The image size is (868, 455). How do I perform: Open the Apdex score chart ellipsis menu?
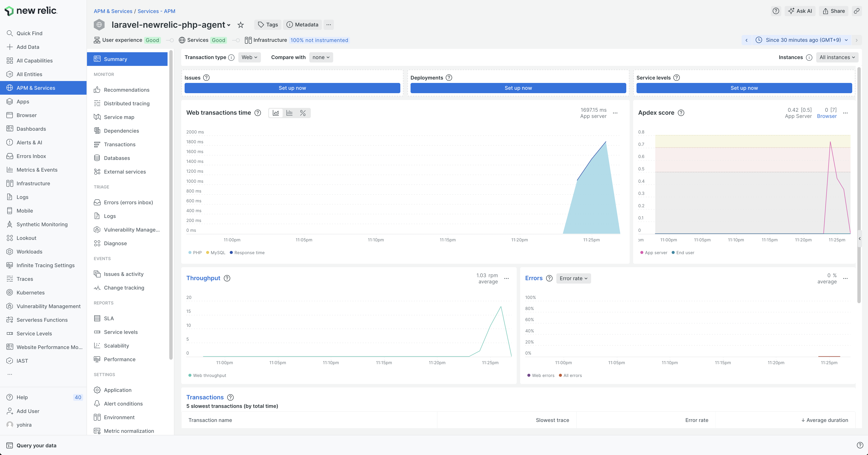[845, 113]
